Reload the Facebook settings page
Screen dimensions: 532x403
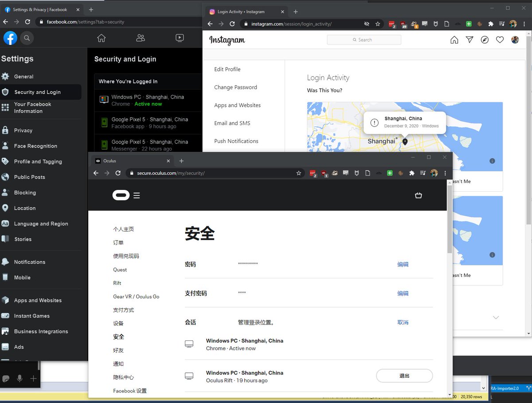28,22
